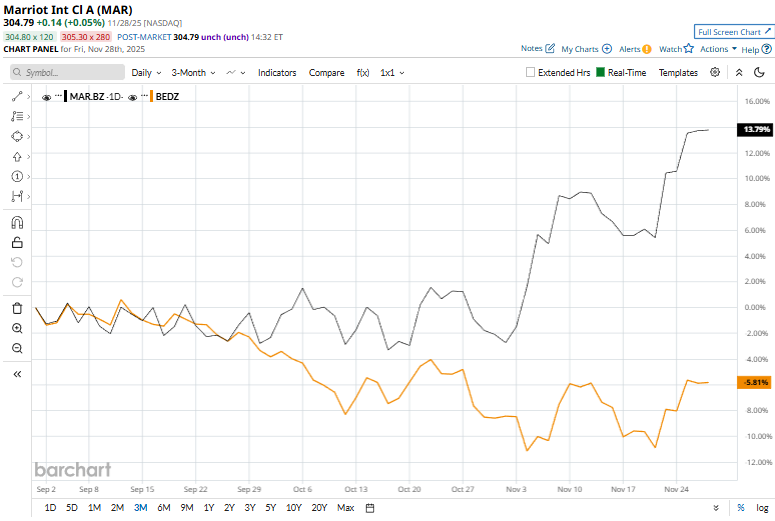Toggle BEDZ series visibility eye
Screen dimensions: 775x521
click(x=132, y=97)
